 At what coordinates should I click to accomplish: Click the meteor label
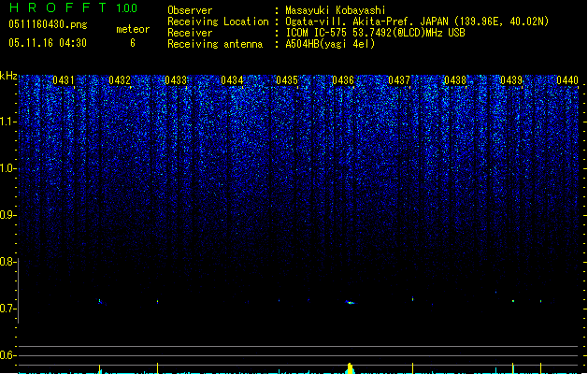(x=133, y=29)
